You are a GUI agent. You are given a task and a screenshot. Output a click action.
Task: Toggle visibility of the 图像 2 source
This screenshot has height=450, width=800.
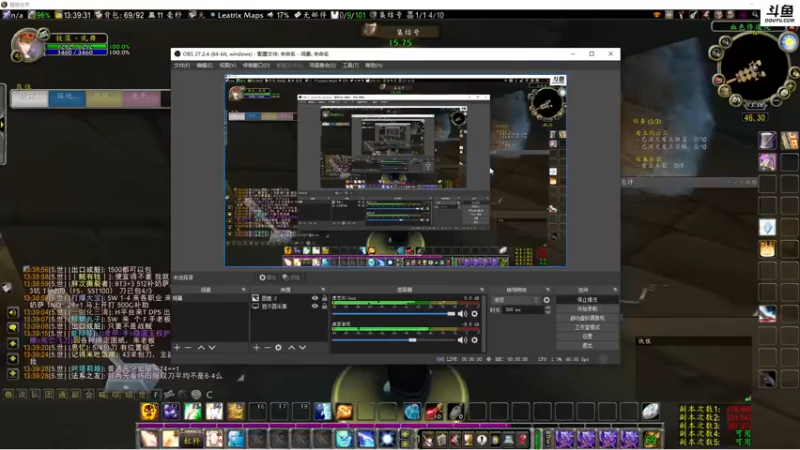(315, 298)
